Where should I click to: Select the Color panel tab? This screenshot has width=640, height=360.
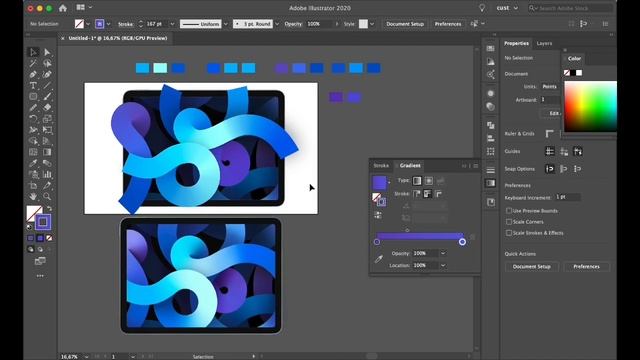574,59
